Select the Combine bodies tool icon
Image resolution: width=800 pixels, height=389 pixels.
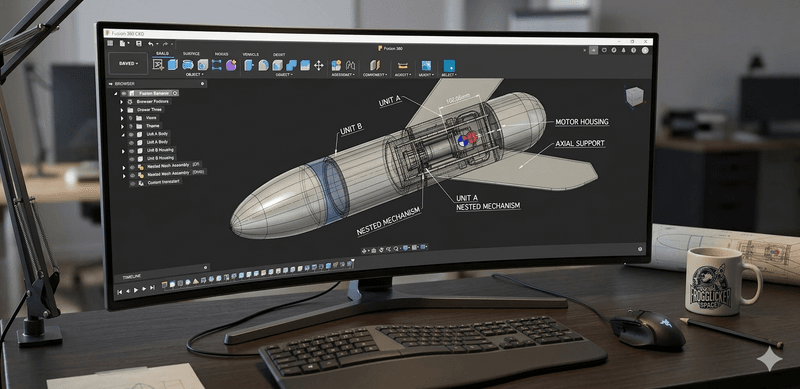pos(291,65)
